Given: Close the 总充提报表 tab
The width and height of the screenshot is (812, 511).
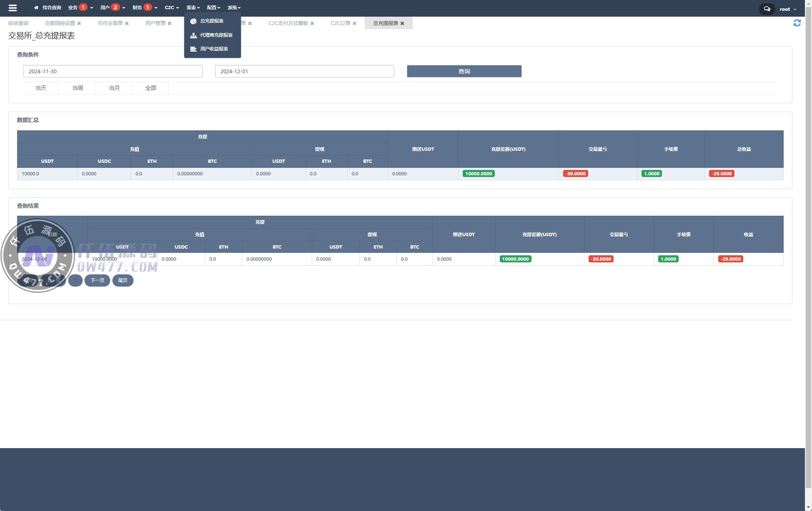Looking at the screenshot, I should (x=402, y=23).
